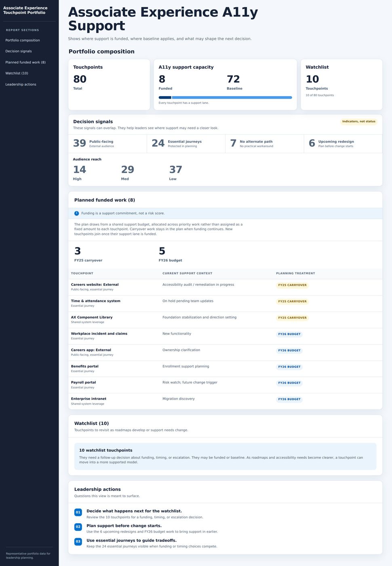Click 'Decide what happens next for the watchlist.'

pyautogui.click(x=134, y=511)
